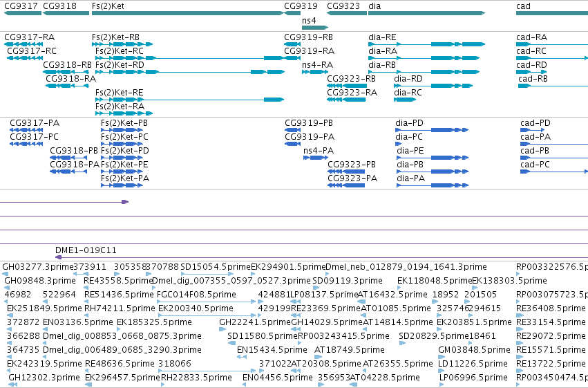
Task: Select transcript Fs(2)Ket-RA
Action: coord(120,107)
